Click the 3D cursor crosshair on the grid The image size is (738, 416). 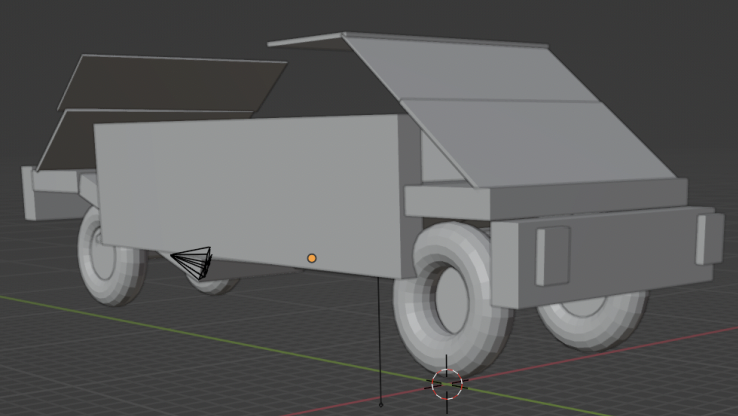pyautogui.click(x=447, y=384)
